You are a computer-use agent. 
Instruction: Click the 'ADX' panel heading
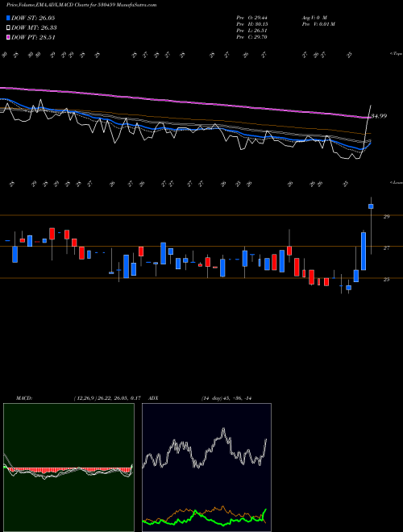click(x=153, y=398)
